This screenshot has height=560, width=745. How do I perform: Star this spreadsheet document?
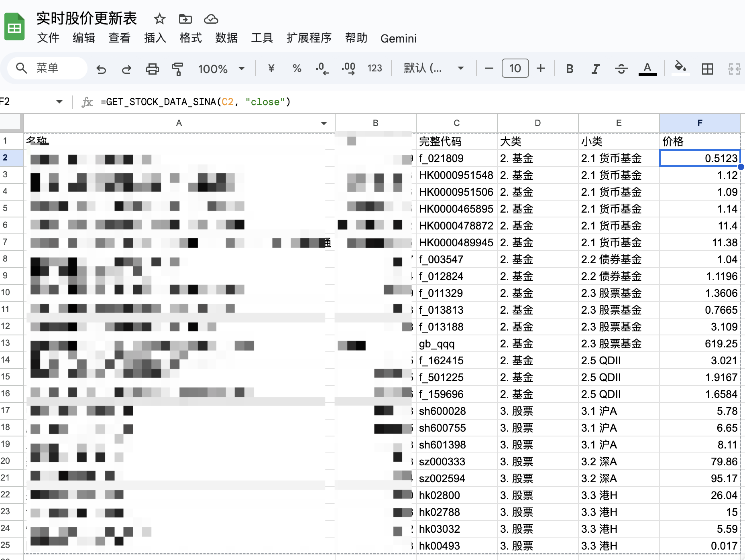pyautogui.click(x=159, y=19)
